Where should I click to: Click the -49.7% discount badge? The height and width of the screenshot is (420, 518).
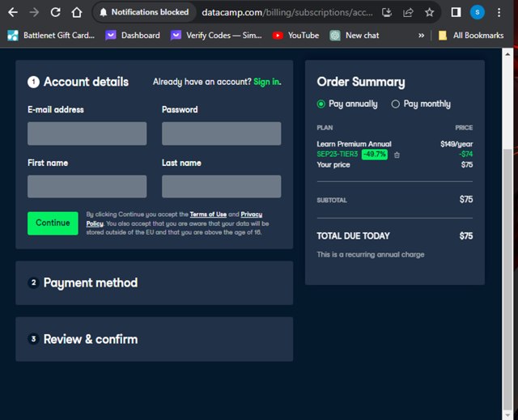[374, 155]
